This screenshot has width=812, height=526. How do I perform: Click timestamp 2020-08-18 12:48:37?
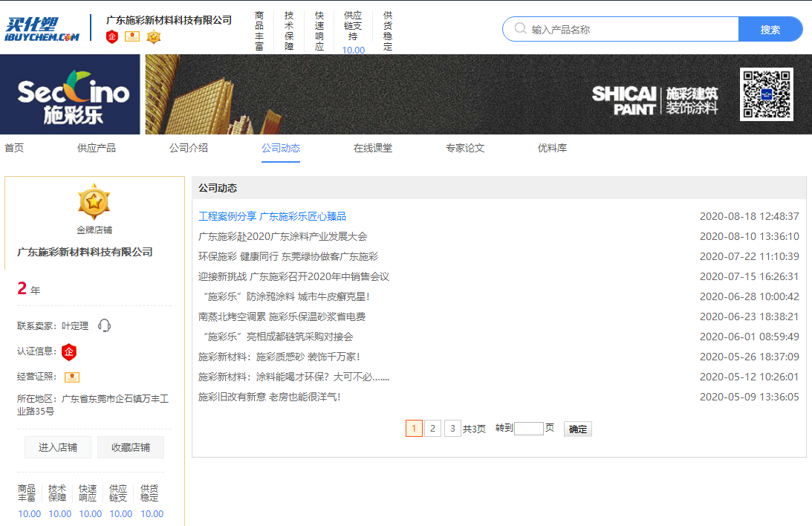click(x=750, y=216)
